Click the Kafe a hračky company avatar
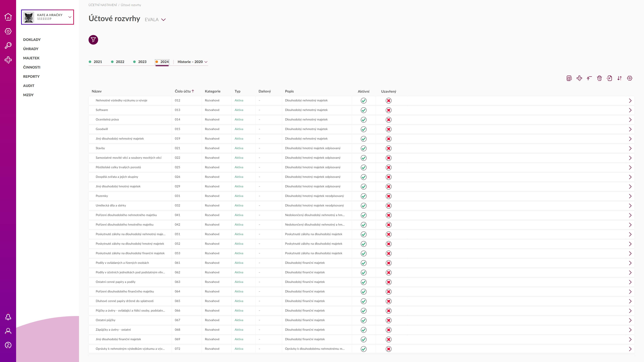Screen dimensions: 644x362 pos(29,17)
